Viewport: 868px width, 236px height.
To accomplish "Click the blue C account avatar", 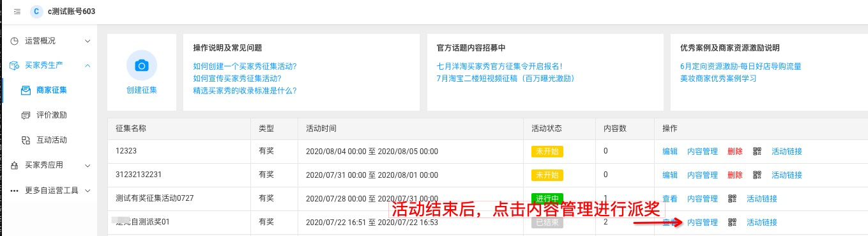I will pyautogui.click(x=37, y=12).
